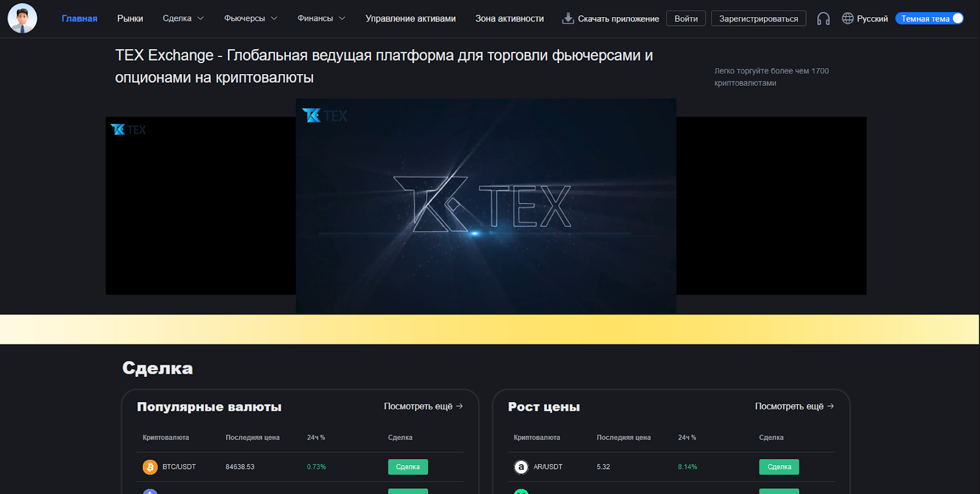Click the AR/USDT pair name
The image size is (980, 494).
point(548,467)
